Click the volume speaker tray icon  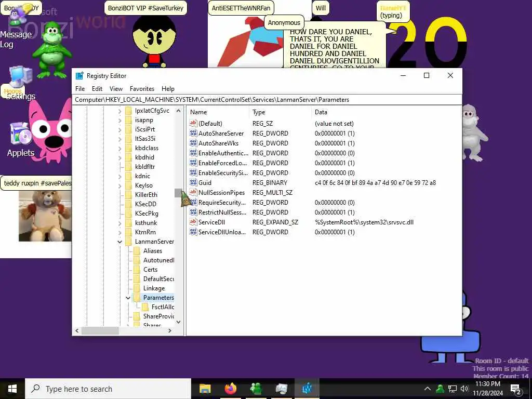point(464,389)
